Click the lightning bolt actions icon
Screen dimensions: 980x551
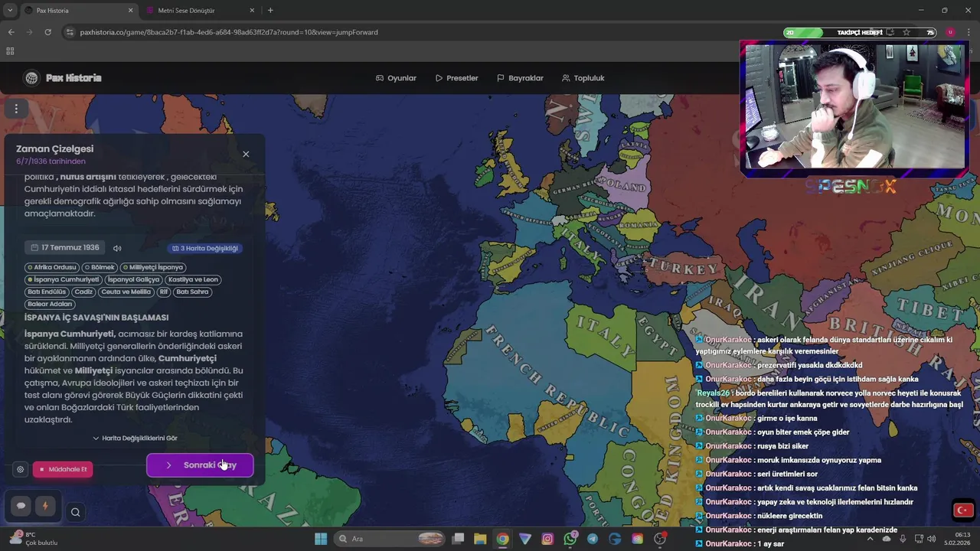[x=44, y=506]
